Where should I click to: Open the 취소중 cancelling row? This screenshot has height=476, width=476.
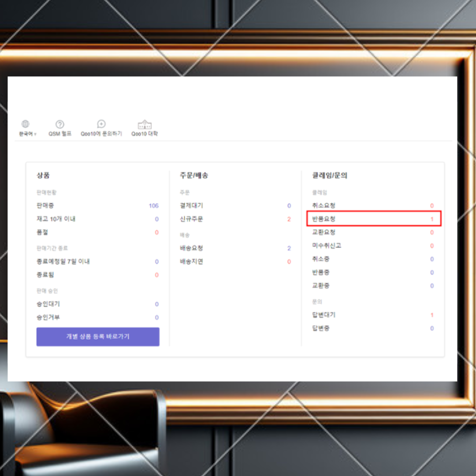coord(373,259)
